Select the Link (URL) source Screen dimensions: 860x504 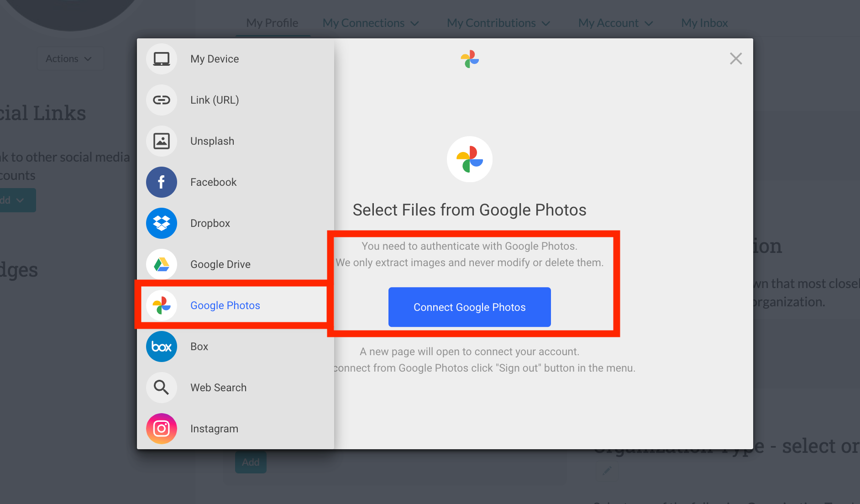pos(214,100)
